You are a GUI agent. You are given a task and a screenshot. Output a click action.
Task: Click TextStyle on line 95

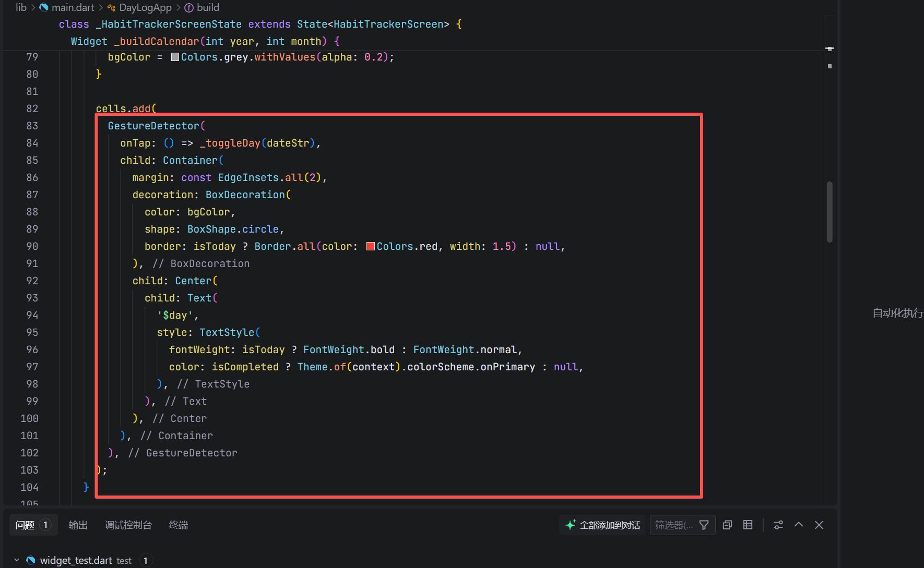[227, 332]
